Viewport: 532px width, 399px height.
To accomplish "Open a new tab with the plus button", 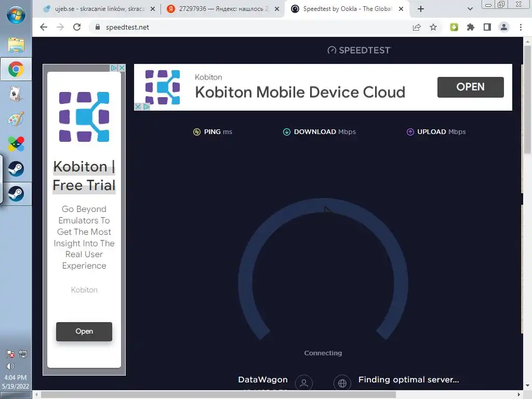I will tap(421, 9).
